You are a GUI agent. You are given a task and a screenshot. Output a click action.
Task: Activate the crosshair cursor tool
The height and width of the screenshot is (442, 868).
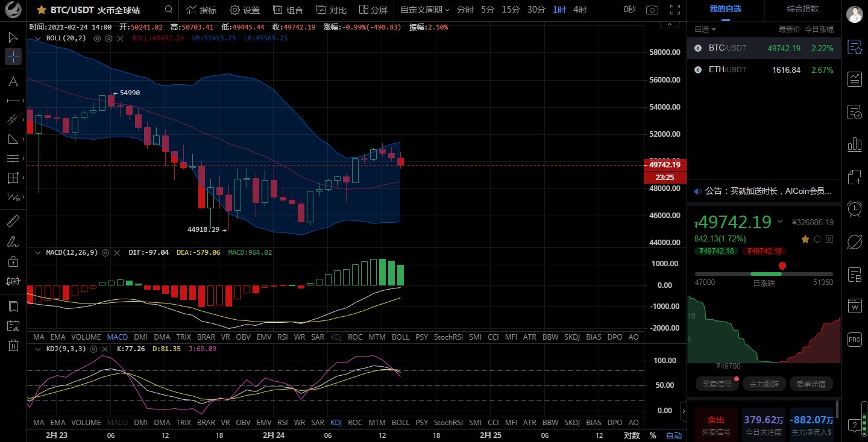tap(13, 57)
